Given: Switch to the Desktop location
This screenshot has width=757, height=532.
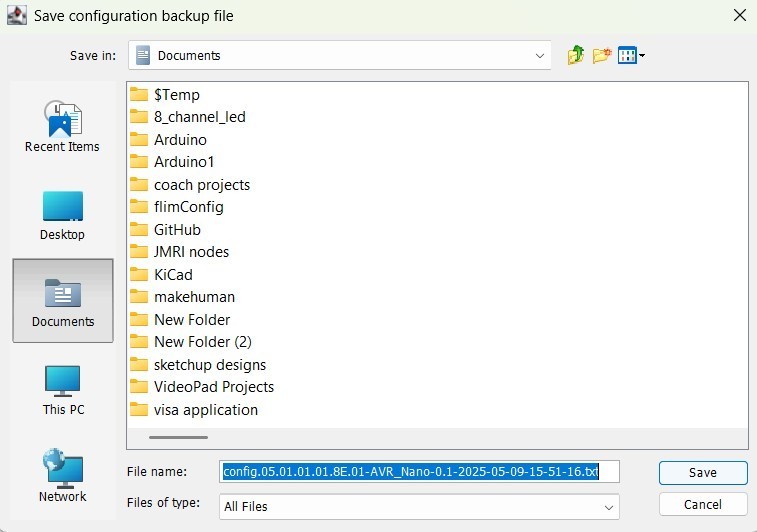Looking at the screenshot, I should [x=62, y=216].
